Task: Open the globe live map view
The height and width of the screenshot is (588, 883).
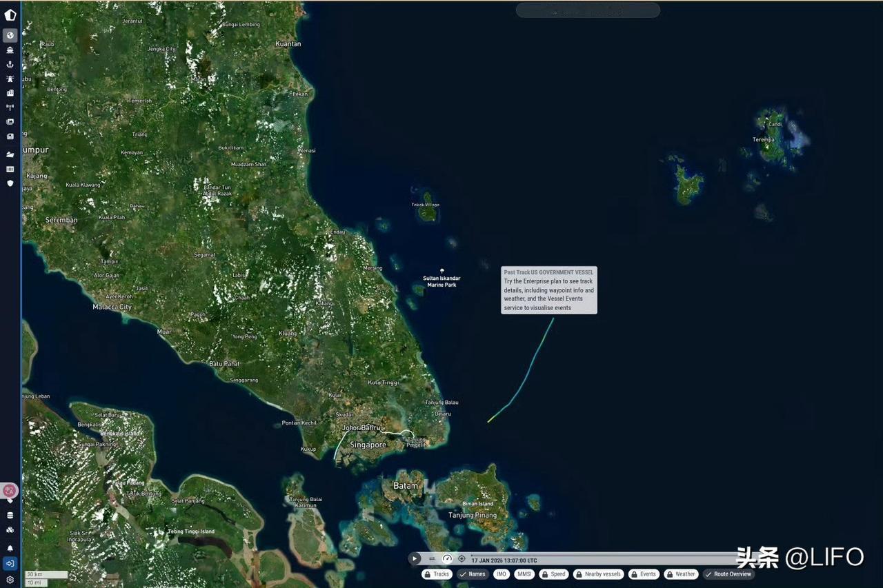Action: pos(10,35)
